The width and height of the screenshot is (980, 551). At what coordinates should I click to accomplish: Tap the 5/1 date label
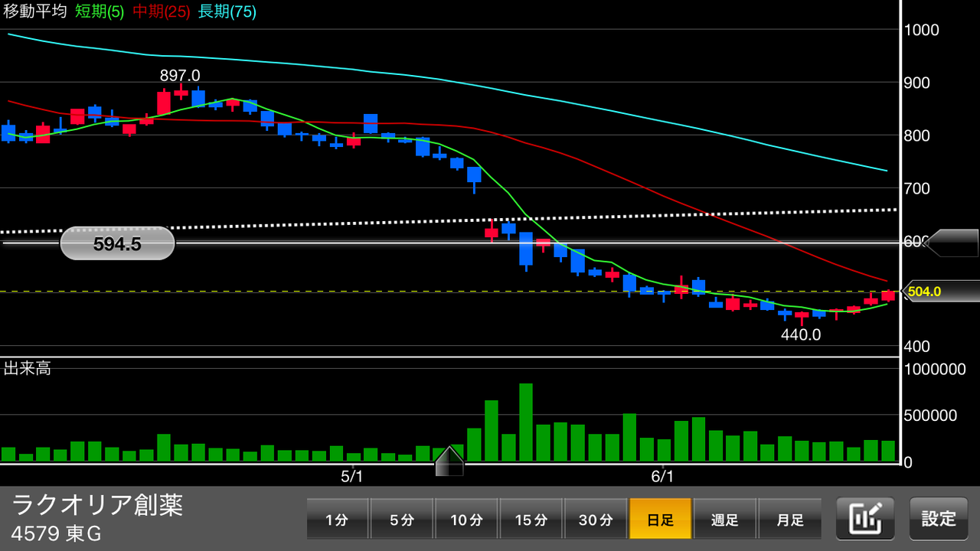(x=351, y=477)
